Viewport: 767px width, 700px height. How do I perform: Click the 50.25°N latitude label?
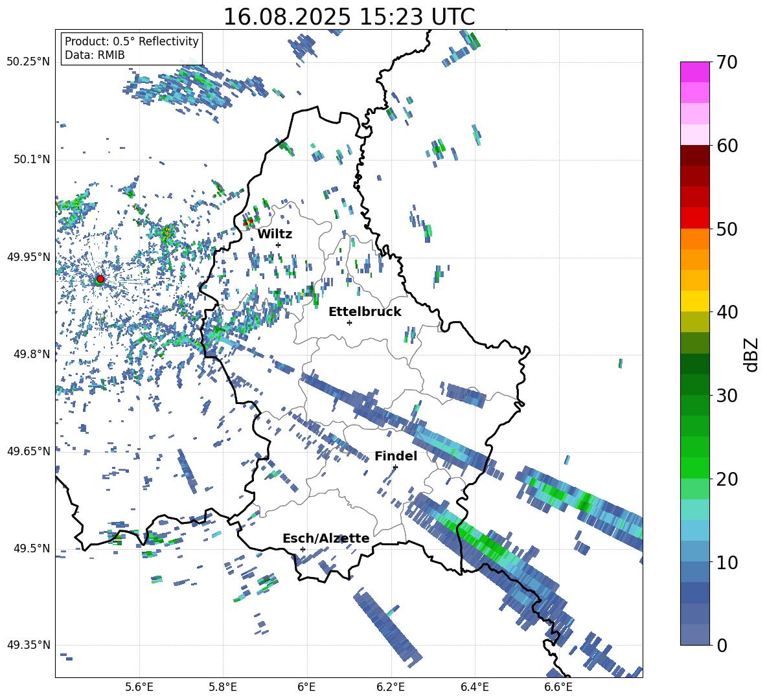point(29,62)
